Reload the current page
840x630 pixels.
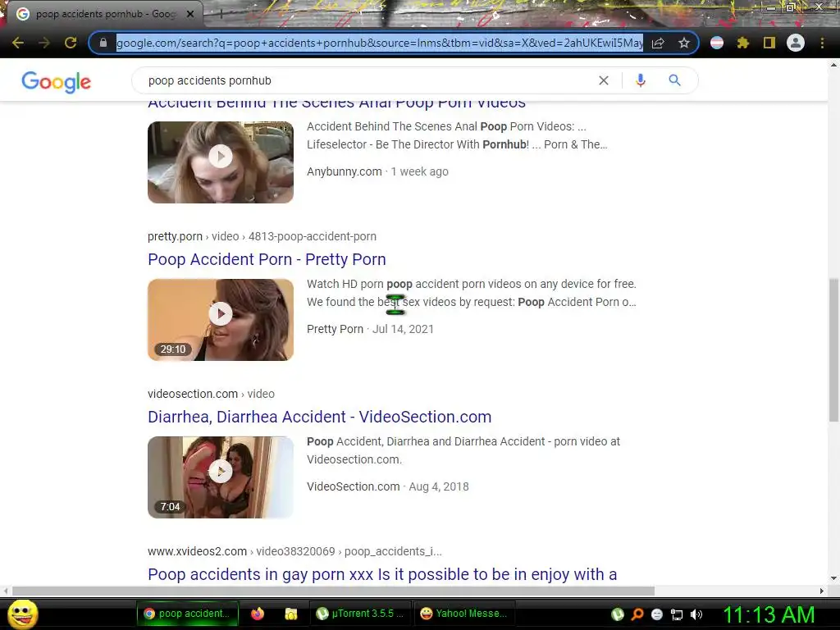coord(71,43)
